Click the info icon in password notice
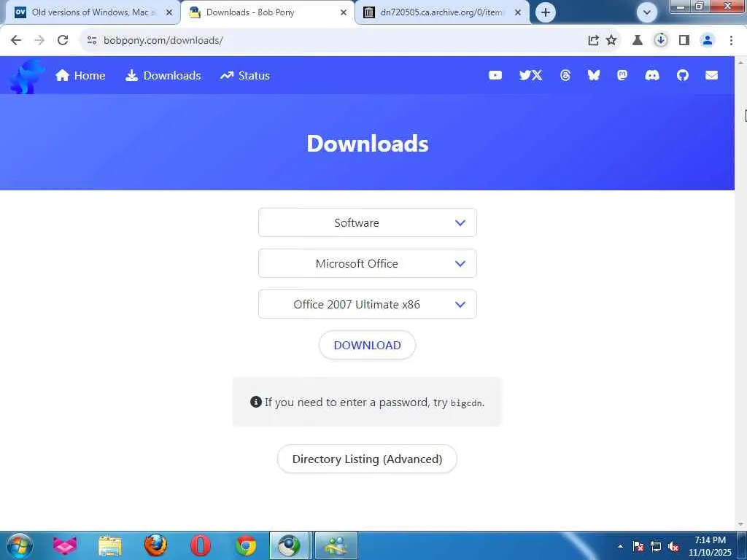The width and height of the screenshot is (747, 560). (256, 402)
